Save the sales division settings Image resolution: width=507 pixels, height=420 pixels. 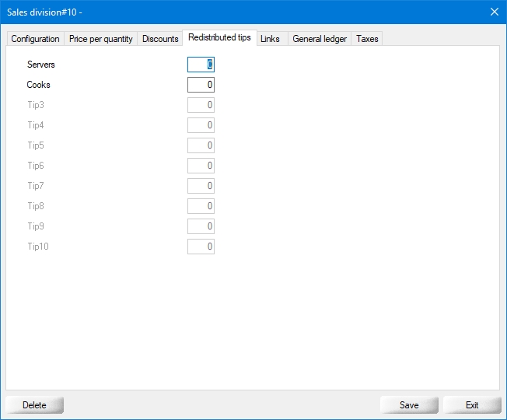tap(409, 405)
